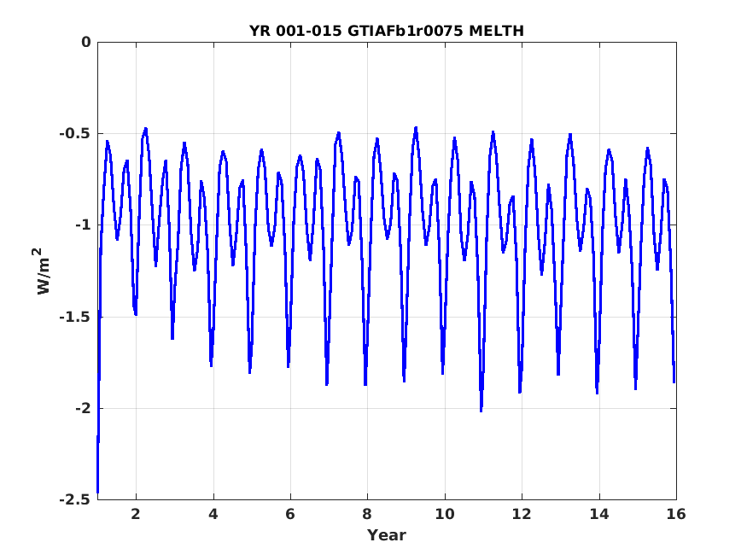The height and width of the screenshot is (560, 747).
Task: Click the x-axis tick label '8'
Action: click(367, 514)
